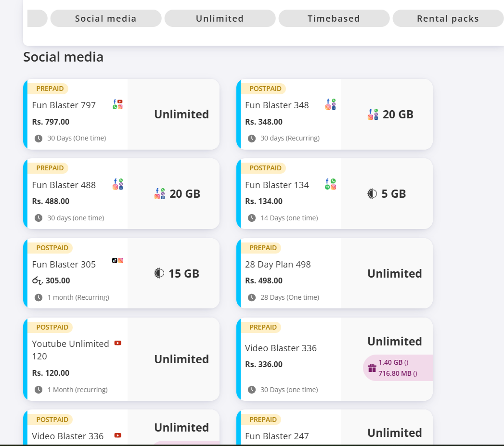Click clock icon beside 30 Days (one time) in Video Blaster 336
The height and width of the screenshot is (446, 504).
pyautogui.click(x=252, y=390)
